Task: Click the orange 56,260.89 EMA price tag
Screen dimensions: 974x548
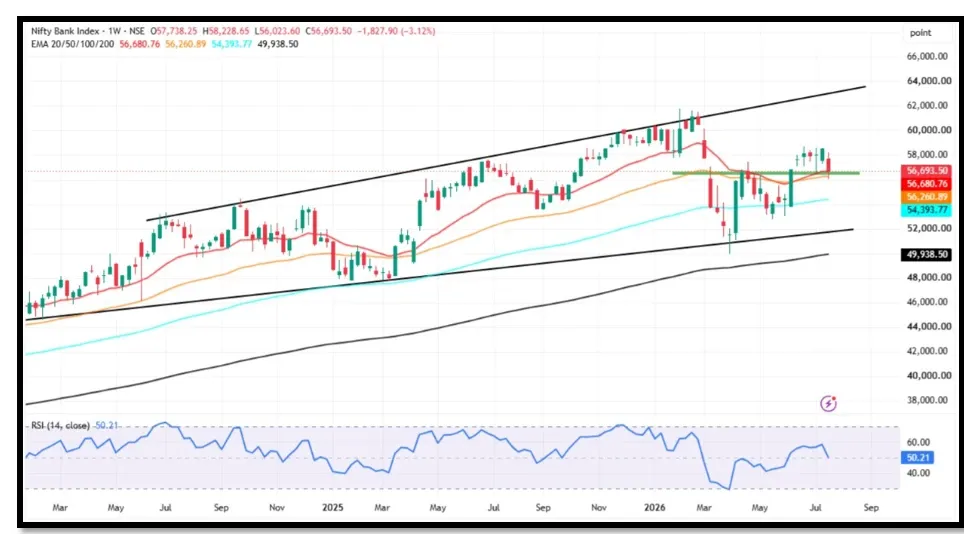Action: point(926,197)
